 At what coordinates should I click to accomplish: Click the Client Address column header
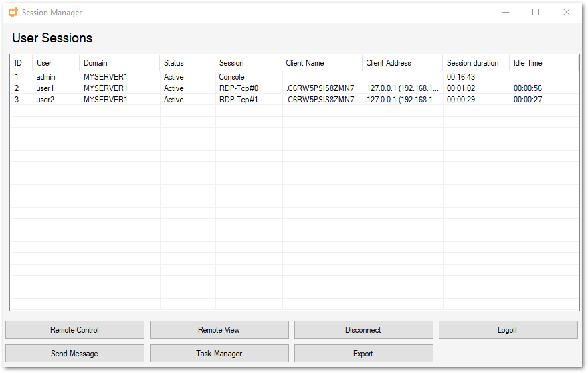tap(388, 63)
